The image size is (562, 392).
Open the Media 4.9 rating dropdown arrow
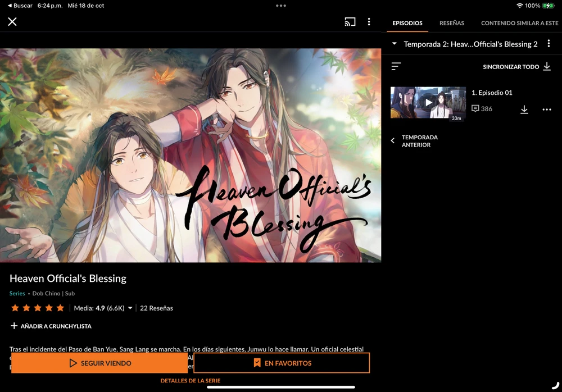(x=130, y=308)
